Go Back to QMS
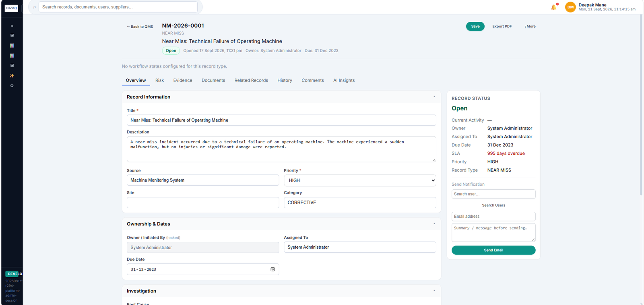 tap(140, 27)
